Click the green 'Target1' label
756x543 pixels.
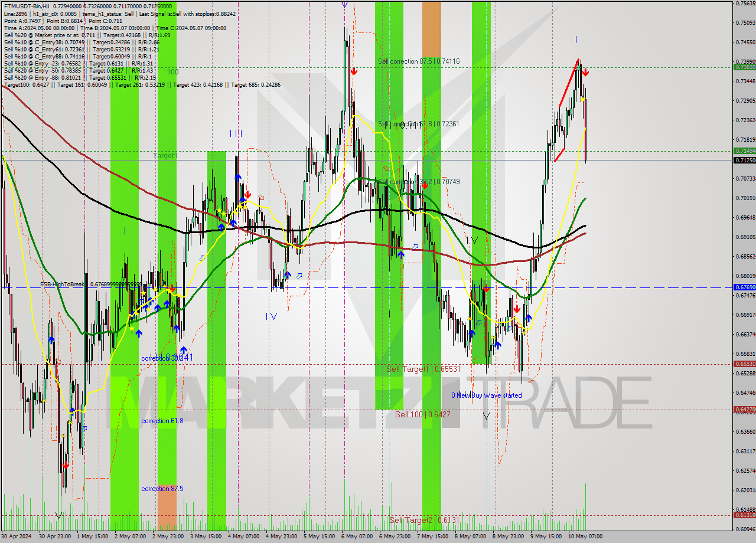165,156
